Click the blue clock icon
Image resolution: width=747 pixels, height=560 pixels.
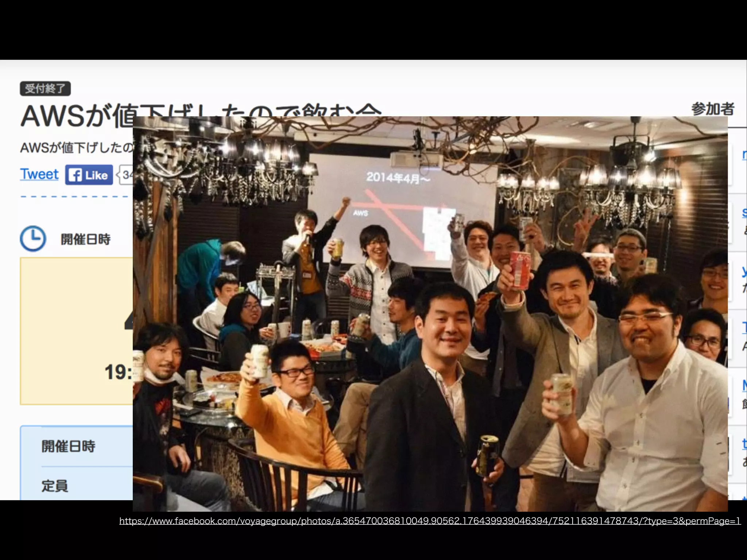pos(33,239)
